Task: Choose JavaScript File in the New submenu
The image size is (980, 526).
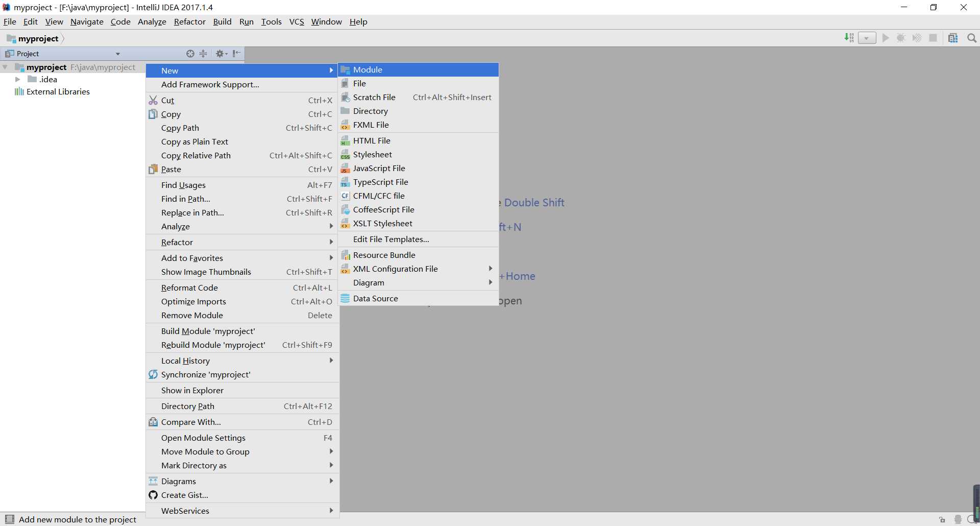Action: pyautogui.click(x=419, y=169)
